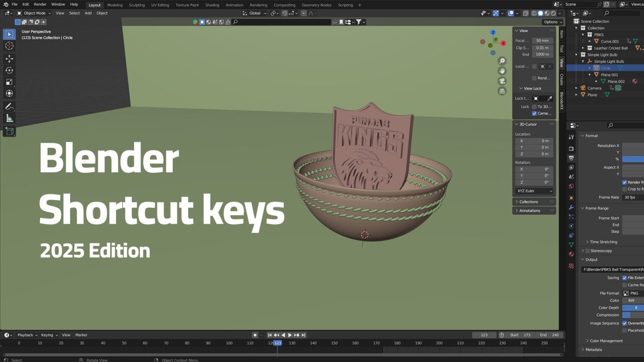
Task: Select the Move tool in the left toolbar
Action: 9,59
